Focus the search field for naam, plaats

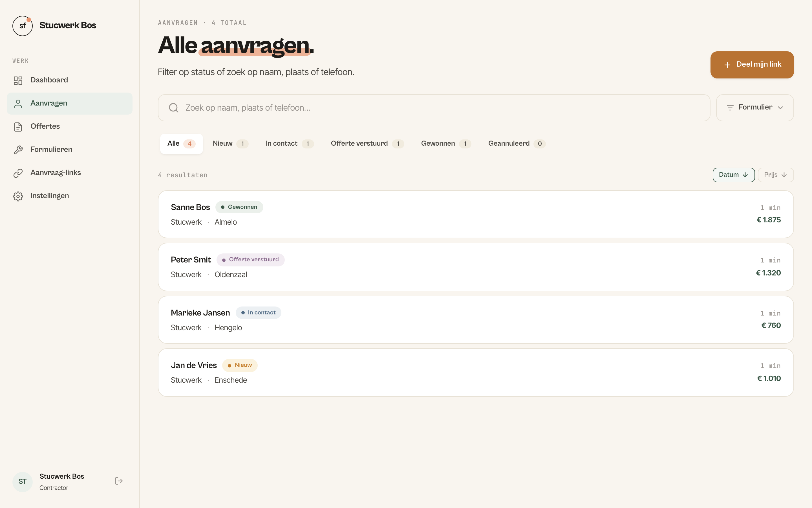pos(434,108)
